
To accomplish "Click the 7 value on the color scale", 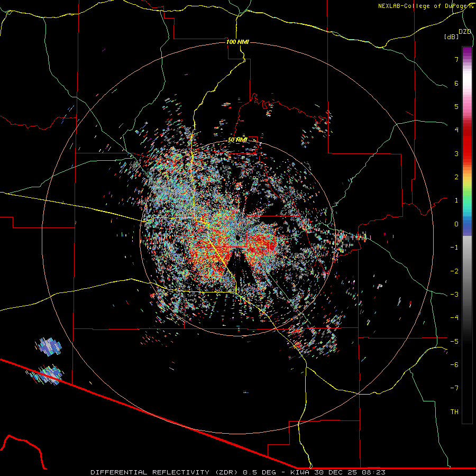I will 456,59.
